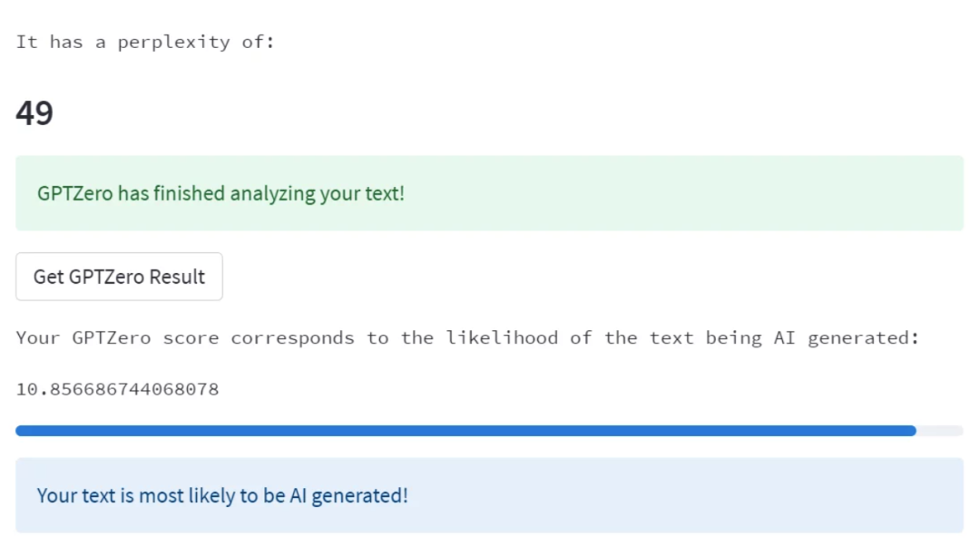The width and height of the screenshot is (980, 546).
Task: Click the Get GPTZero Result button
Action: tap(119, 277)
